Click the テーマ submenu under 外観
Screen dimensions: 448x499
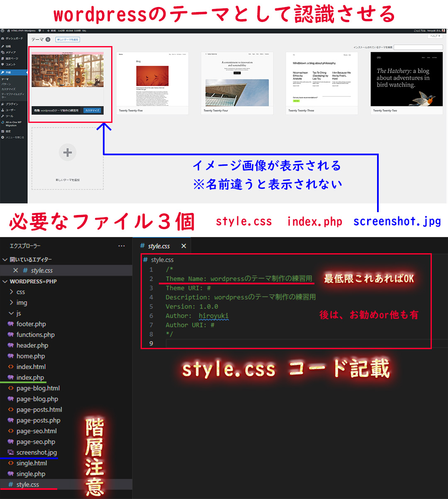(x=5, y=79)
